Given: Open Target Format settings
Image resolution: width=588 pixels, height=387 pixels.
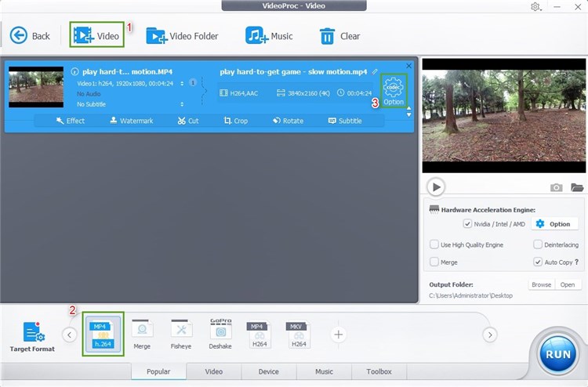Looking at the screenshot, I should click(33, 336).
